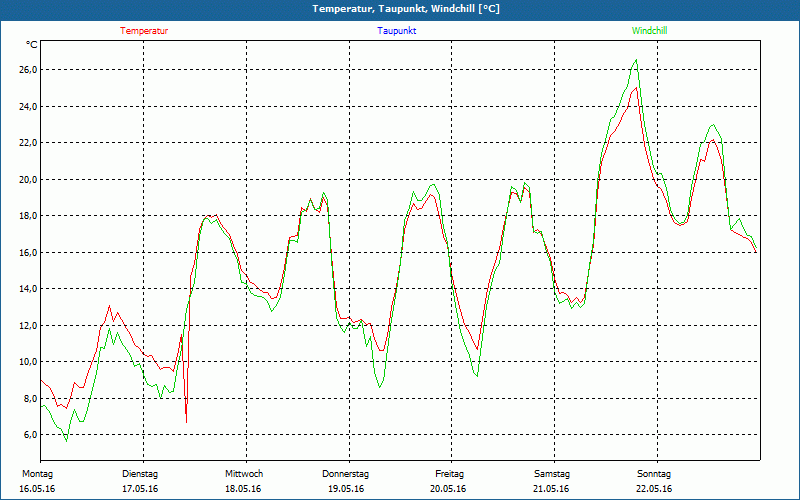Click the date 18.05.16

[243, 489]
